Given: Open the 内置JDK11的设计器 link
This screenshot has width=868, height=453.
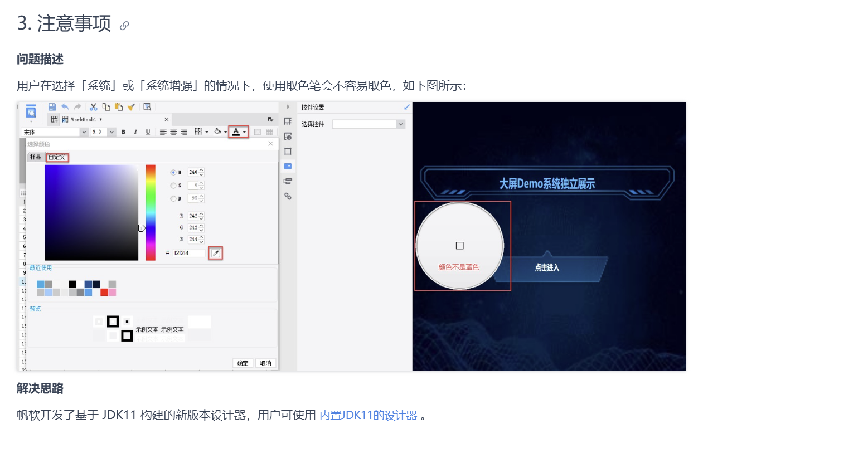Looking at the screenshot, I should click(368, 415).
